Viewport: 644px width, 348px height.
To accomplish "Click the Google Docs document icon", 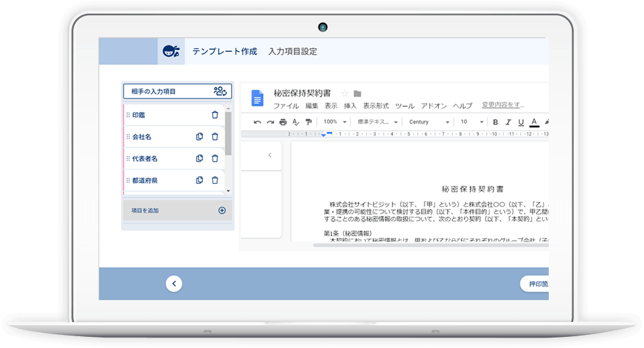I will click(x=257, y=98).
